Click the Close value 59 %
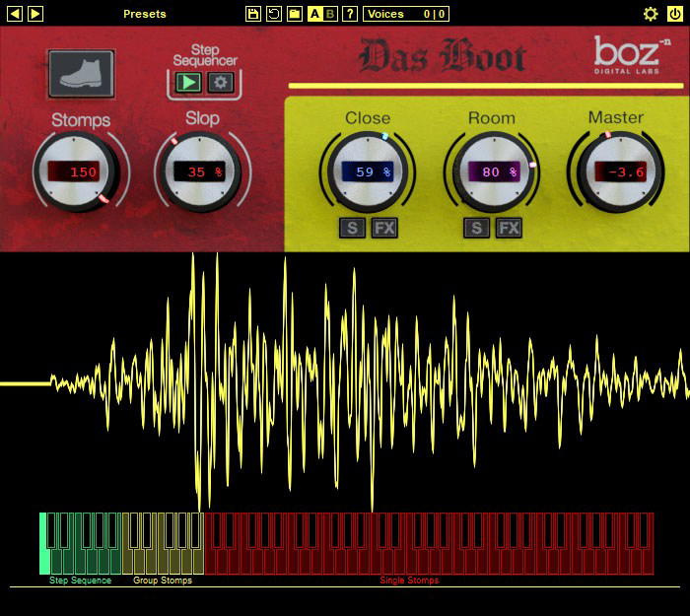This screenshot has width=690, height=616. click(x=369, y=171)
